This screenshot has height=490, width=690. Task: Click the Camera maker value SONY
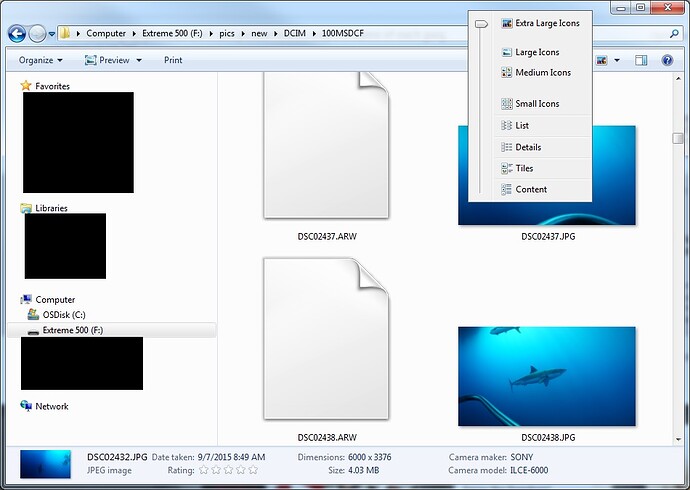point(521,457)
